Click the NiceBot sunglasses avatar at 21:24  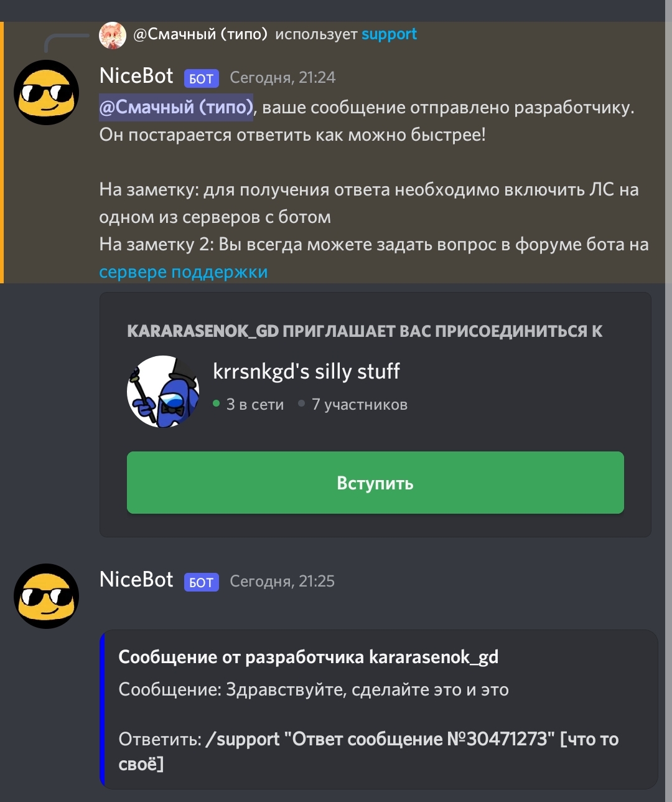click(x=47, y=92)
